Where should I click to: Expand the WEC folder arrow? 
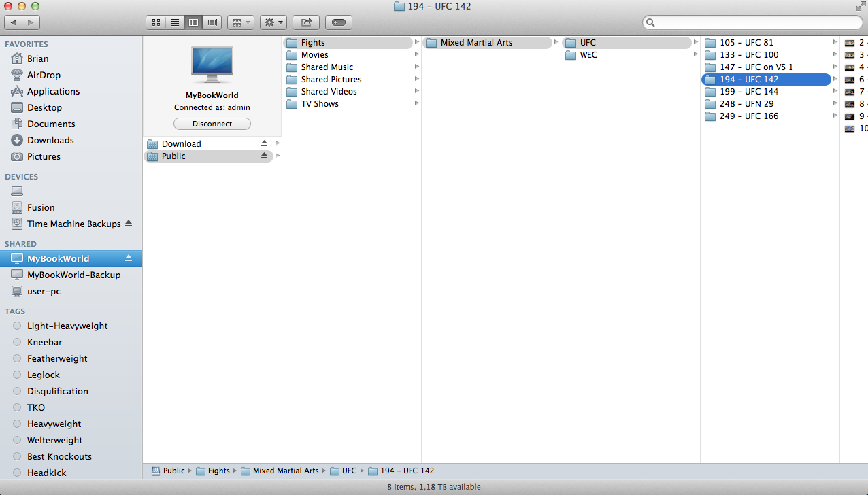(695, 54)
